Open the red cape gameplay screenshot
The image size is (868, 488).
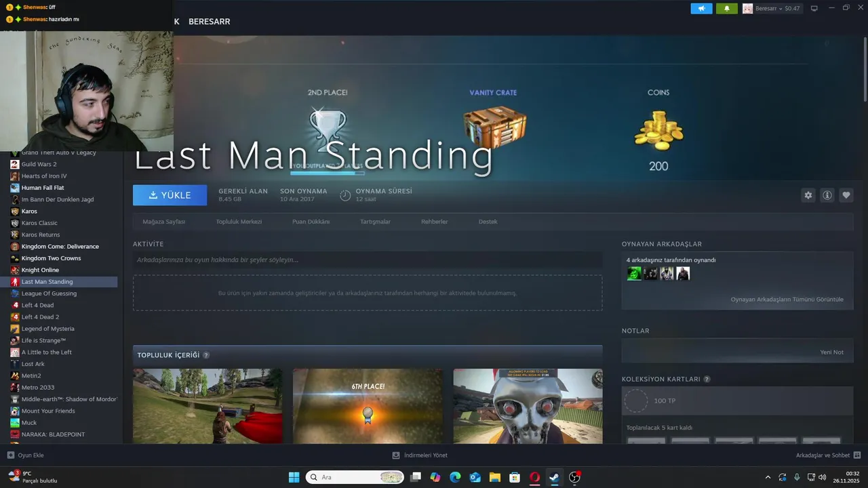tap(208, 406)
